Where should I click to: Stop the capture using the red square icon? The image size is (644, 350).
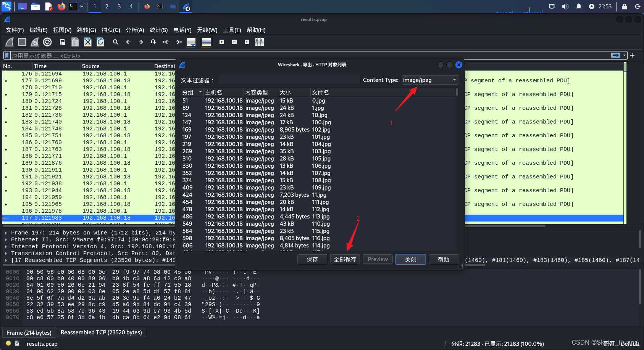pyautogui.click(x=22, y=42)
